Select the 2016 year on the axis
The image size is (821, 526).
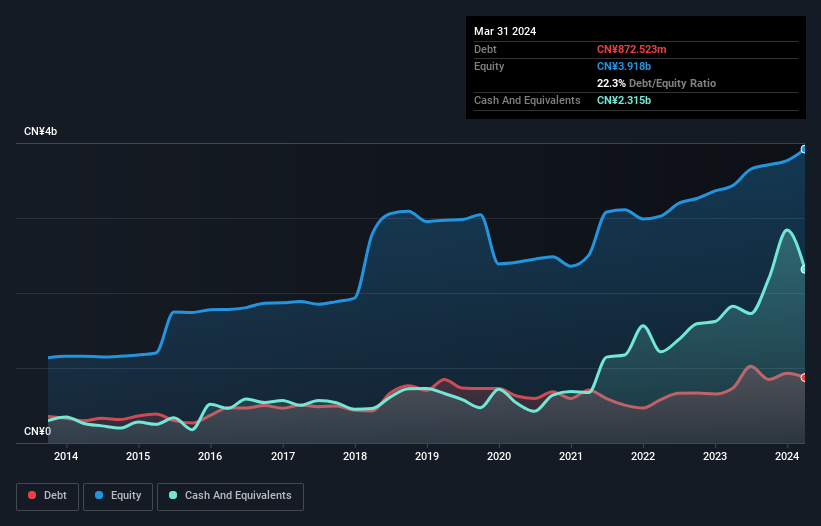(x=210, y=456)
